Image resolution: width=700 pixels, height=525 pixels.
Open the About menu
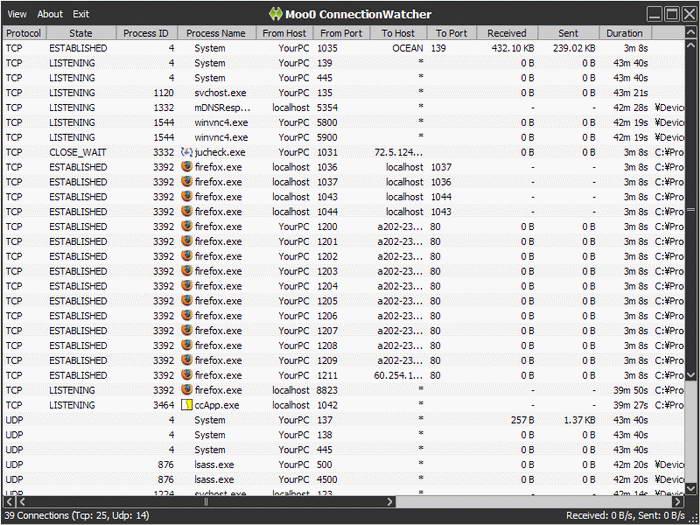pyautogui.click(x=50, y=14)
